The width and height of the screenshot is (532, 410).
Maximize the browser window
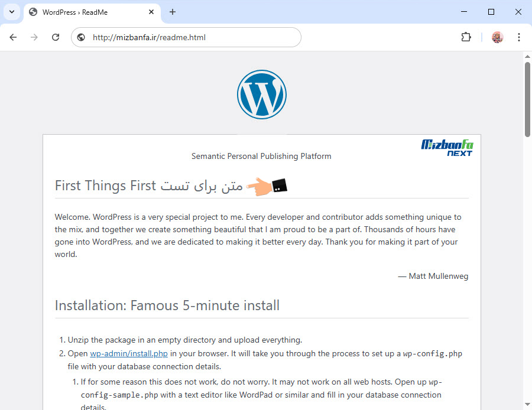click(491, 12)
